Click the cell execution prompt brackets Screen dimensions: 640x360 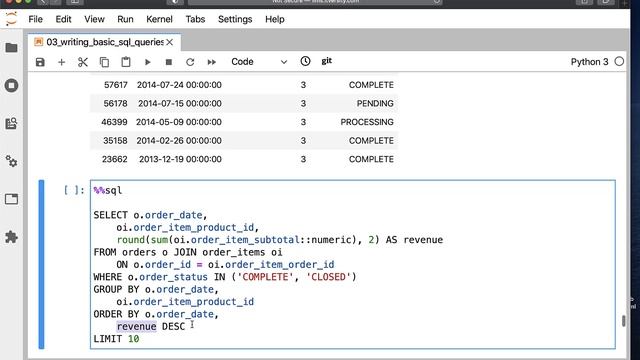point(74,191)
